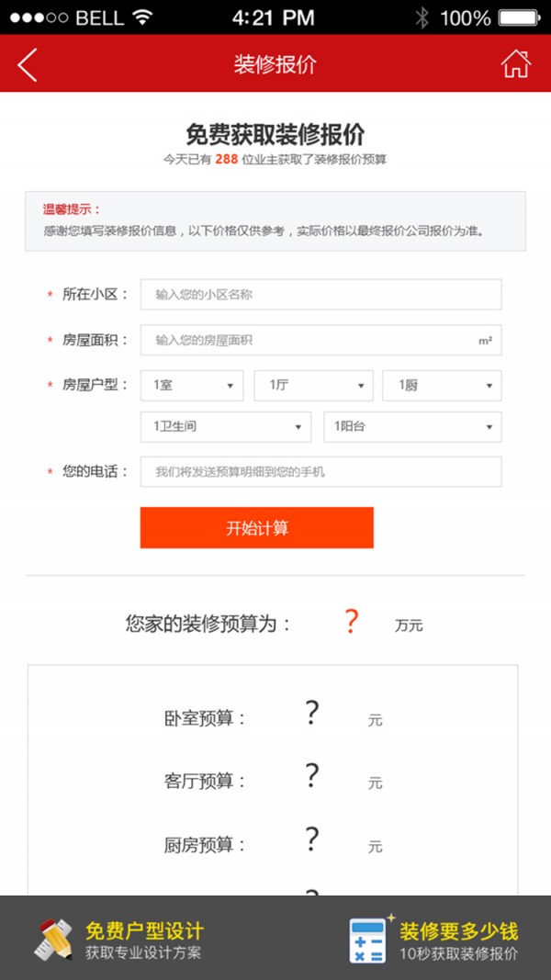
Task: Click the 开始计算 button
Action: (x=257, y=527)
